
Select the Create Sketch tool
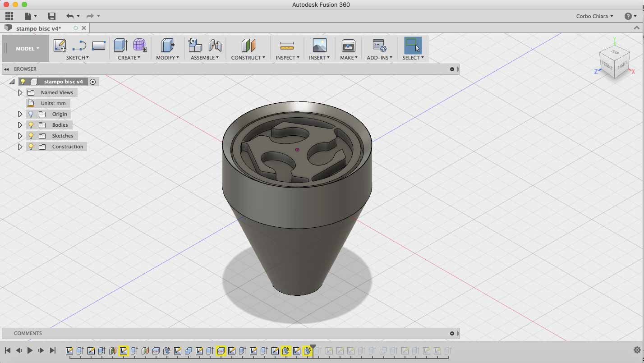pyautogui.click(x=60, y=45)
